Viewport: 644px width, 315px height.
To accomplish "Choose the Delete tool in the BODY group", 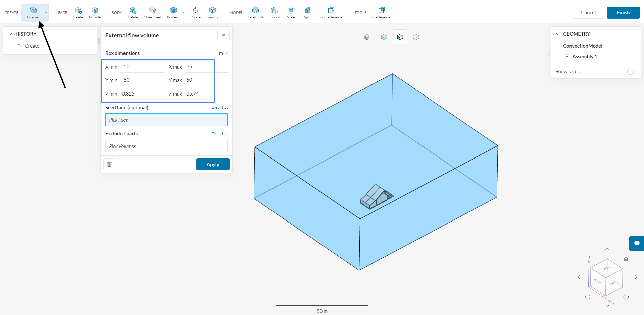I will tap(133, 13).
